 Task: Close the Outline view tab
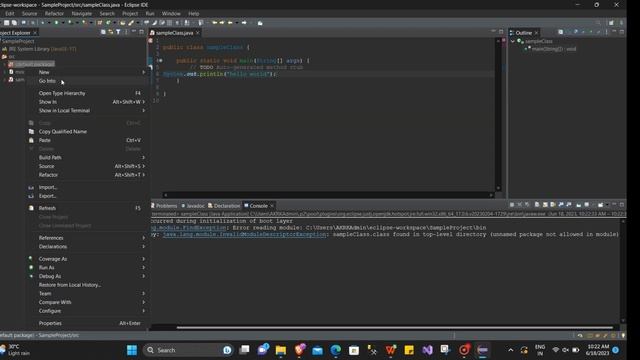tap(536, 33)
